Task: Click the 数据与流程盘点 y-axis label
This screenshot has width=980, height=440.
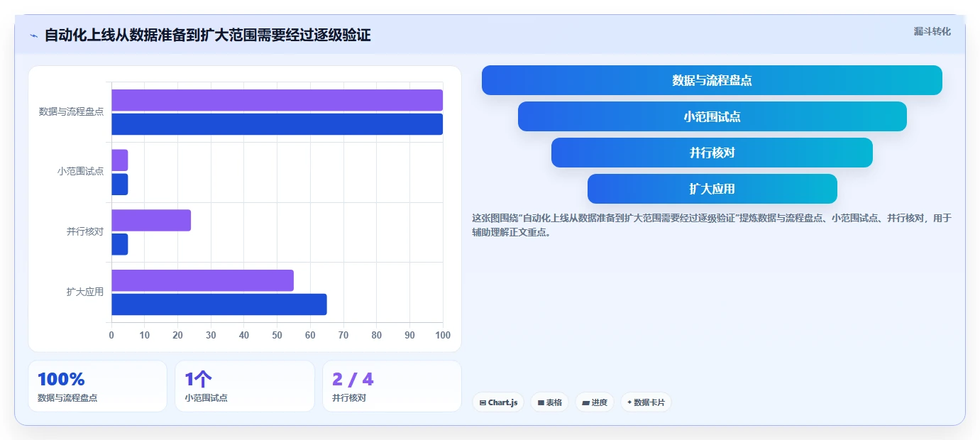Action: point(71,111)
